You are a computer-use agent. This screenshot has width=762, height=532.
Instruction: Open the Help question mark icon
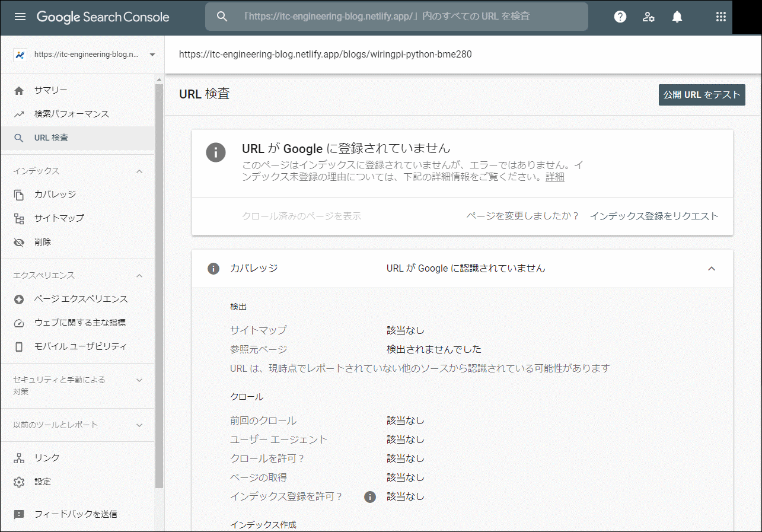click(620, 17)
